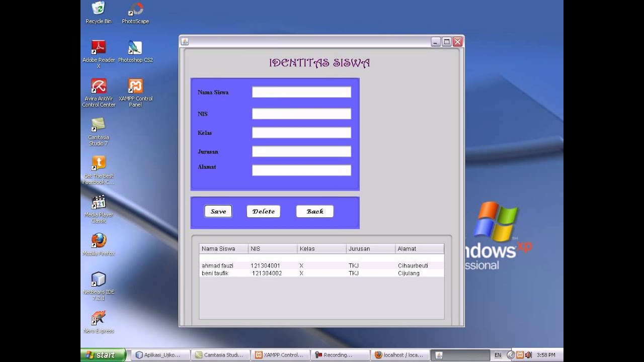Click Kelas X cell in beni taufik row
This screenshot has height=362, width=644.
321,274
